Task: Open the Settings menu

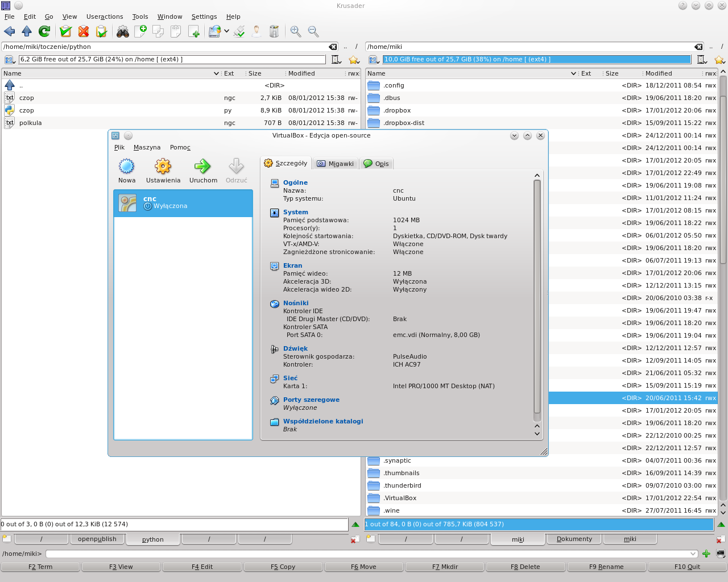Action: tap(204, 16)
